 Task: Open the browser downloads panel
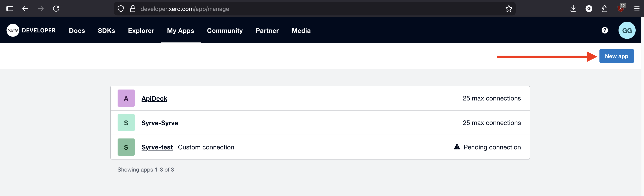(x=573, y=9)
